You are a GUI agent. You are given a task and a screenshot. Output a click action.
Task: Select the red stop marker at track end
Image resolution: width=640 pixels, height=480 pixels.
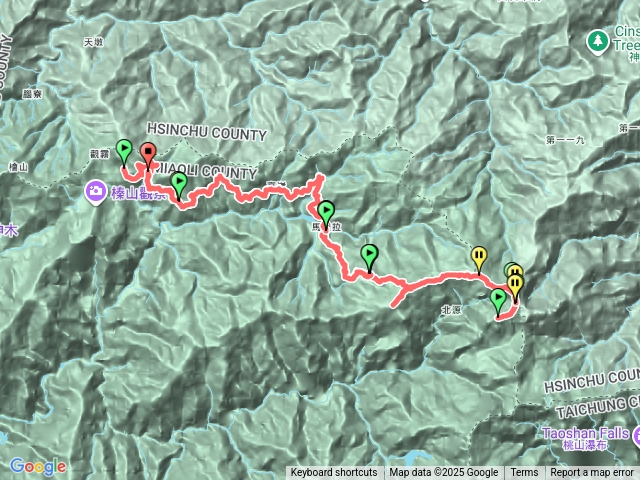coord(148,155)
